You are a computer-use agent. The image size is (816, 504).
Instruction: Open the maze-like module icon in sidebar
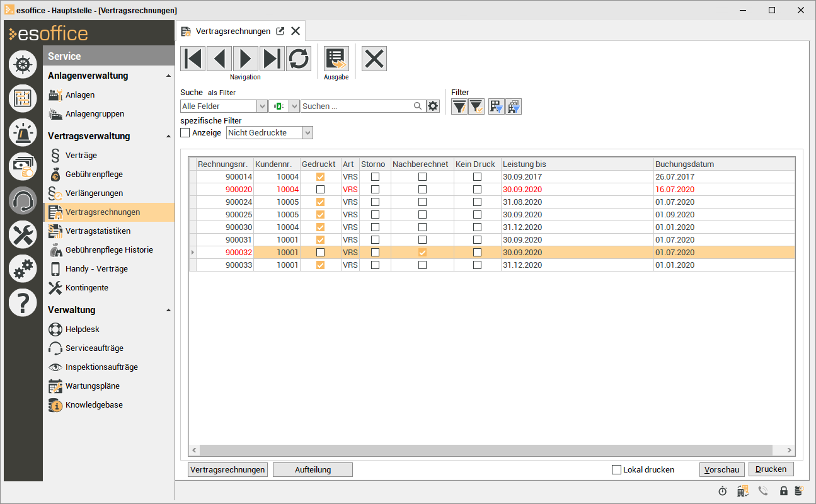(x=23, y=99)
